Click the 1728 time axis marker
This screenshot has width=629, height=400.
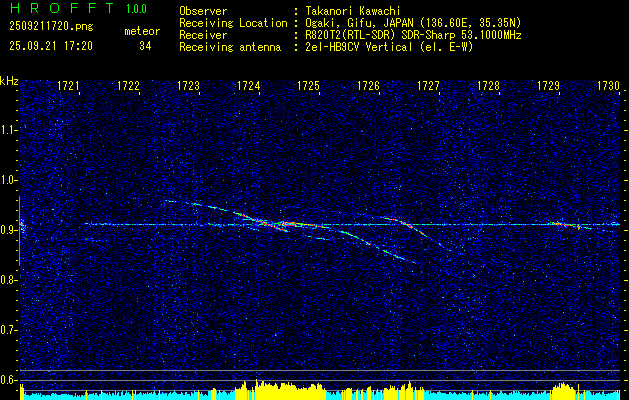coord(488,86)
